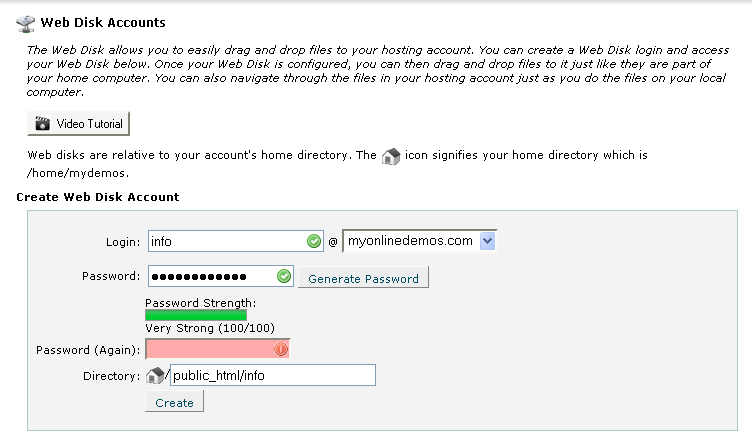Click the Generate Password button
Screen dimensions: 752x445
point(363,278)
